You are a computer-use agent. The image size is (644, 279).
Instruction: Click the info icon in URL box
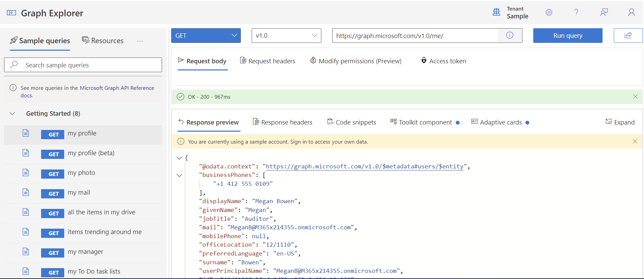coord(509,35)
